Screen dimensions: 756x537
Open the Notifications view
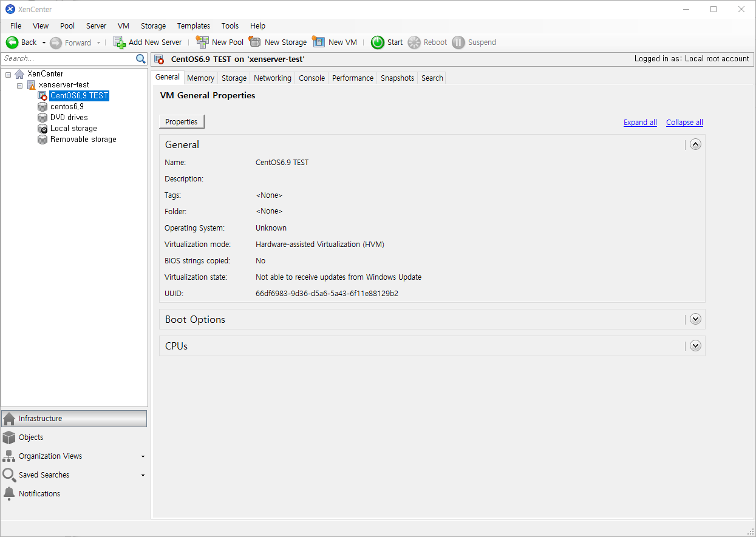click(74, 494)
